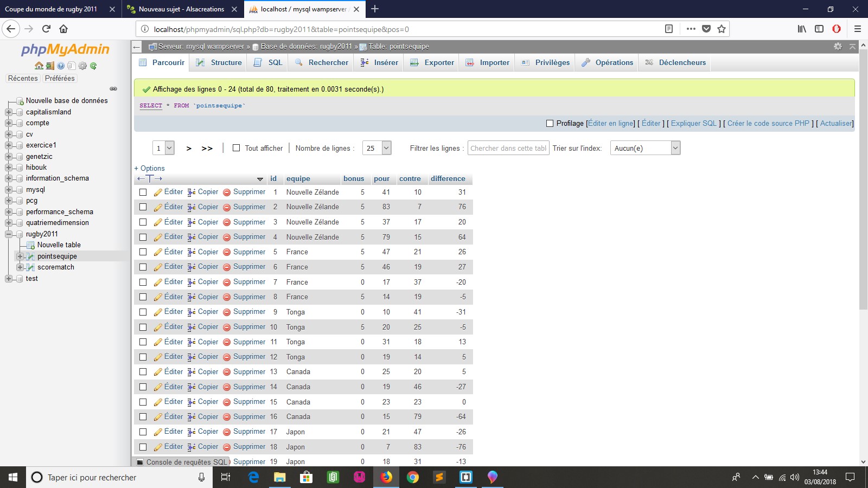Open the SQL query window page icon
This screenshot has height=488, width=868.
[x=72, y=66]
